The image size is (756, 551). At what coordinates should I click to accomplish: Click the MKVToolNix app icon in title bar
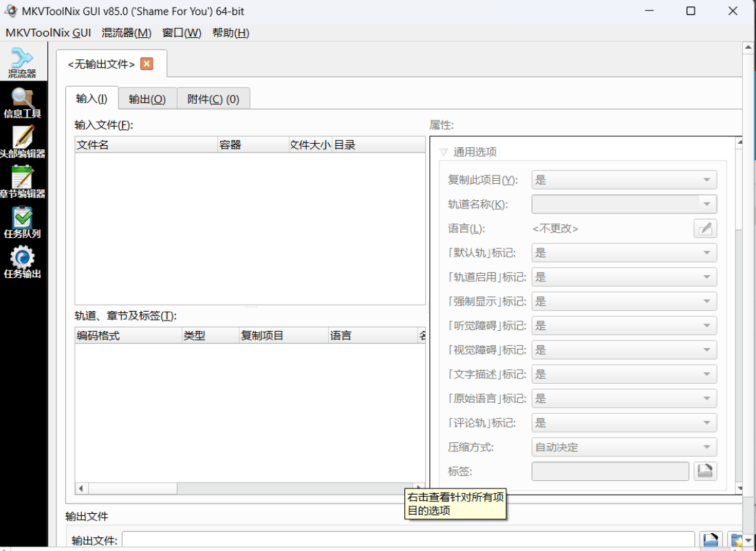pos(10,10)
